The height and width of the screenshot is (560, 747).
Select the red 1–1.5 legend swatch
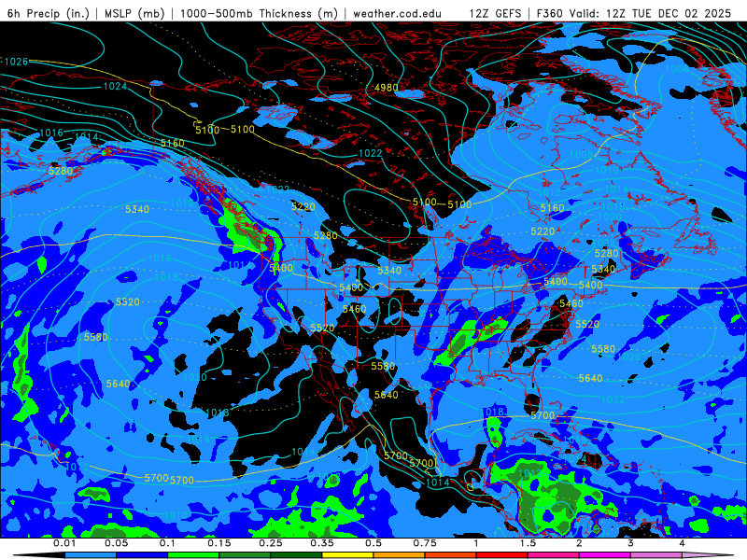[x=502, y=555]
